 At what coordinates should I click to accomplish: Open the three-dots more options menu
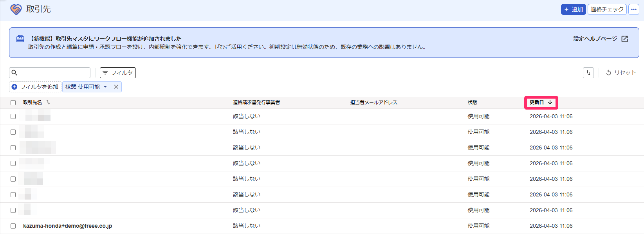(x=633, y=9)
